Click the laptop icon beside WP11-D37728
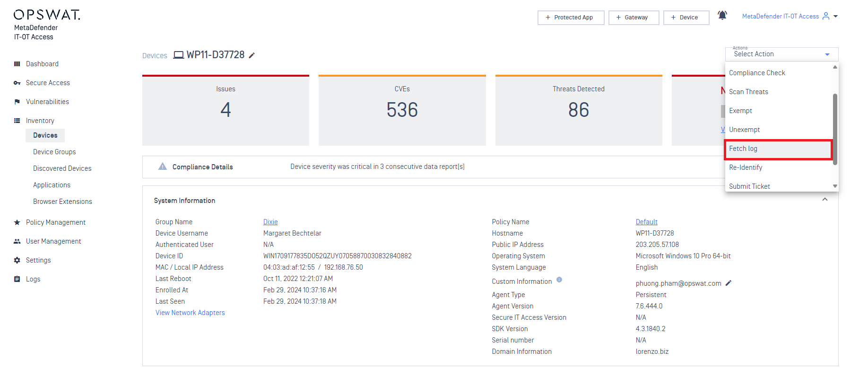The image size is (868, 369). (179, 55)
